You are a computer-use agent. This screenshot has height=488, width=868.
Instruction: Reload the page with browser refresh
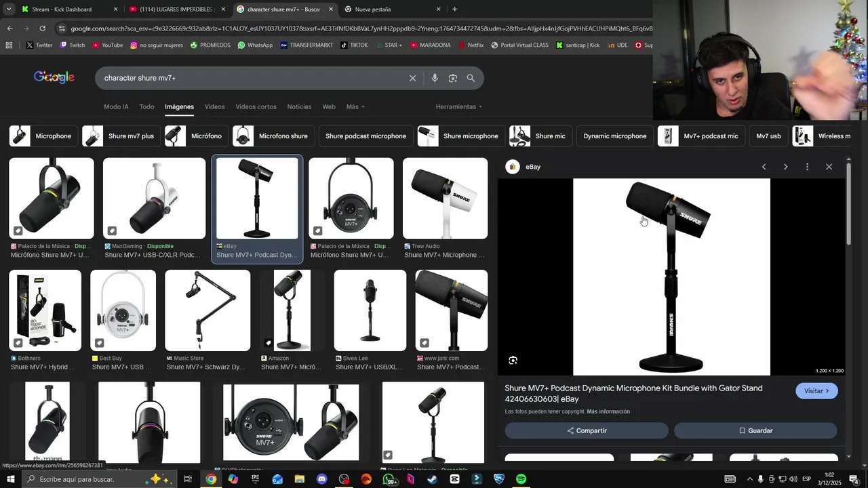42,28
